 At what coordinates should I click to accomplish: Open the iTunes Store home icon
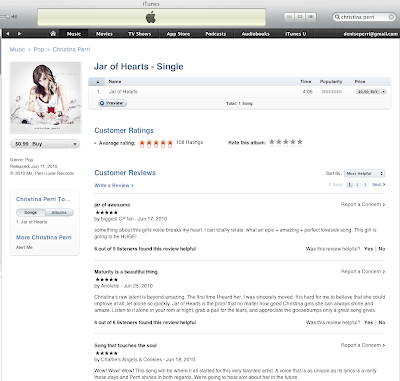pyautogui.click(x=53, y=33)
